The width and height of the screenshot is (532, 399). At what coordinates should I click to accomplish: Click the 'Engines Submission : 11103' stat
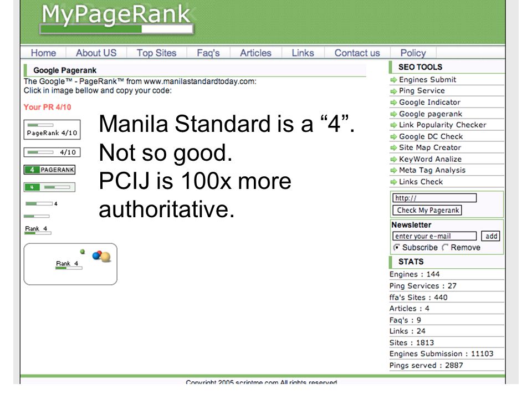click(x=442, y=354)
